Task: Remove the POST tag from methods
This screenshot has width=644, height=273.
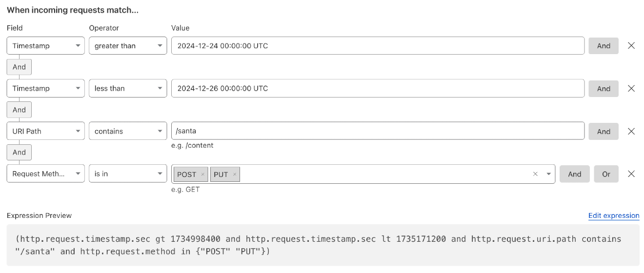Action: (202, 175)
